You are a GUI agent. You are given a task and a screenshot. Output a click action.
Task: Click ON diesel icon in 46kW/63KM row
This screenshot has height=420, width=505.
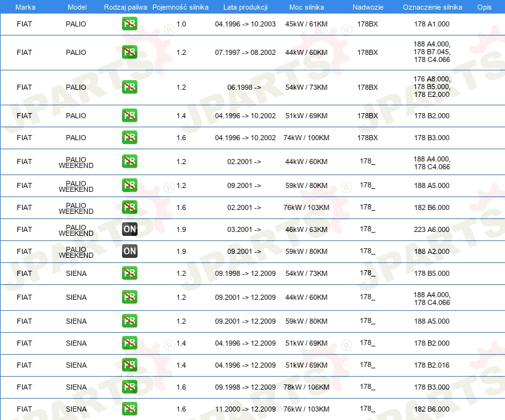click(129, 229)
